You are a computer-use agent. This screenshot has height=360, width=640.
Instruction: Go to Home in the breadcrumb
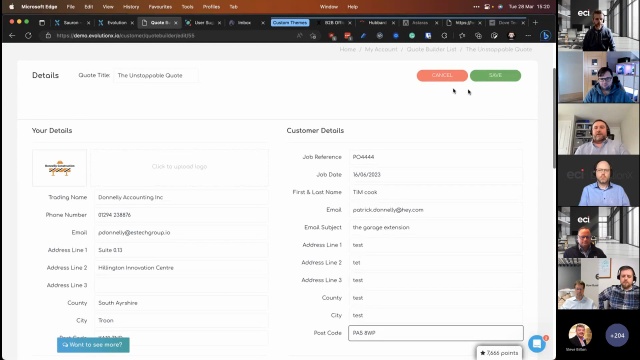(348, 49)
